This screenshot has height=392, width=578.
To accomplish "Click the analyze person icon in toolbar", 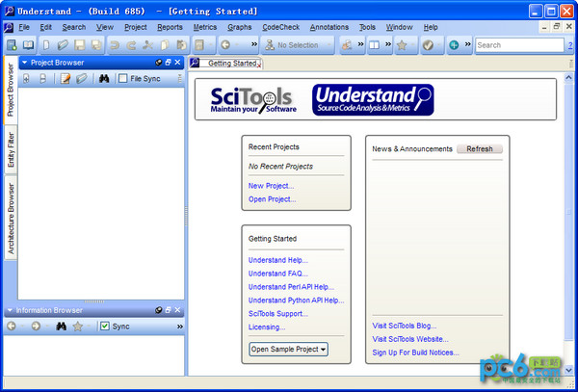I will [x=347, y=45].
